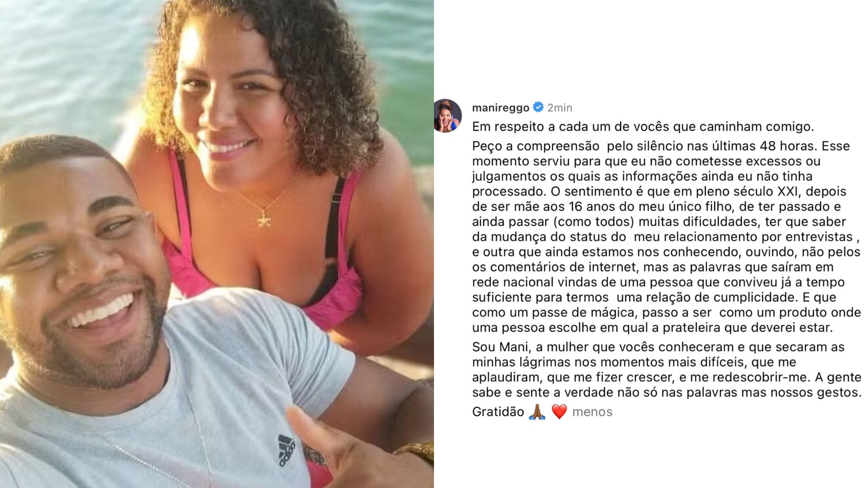
Task: Click the 2min timestamp
Action: [x=560, y=108]
